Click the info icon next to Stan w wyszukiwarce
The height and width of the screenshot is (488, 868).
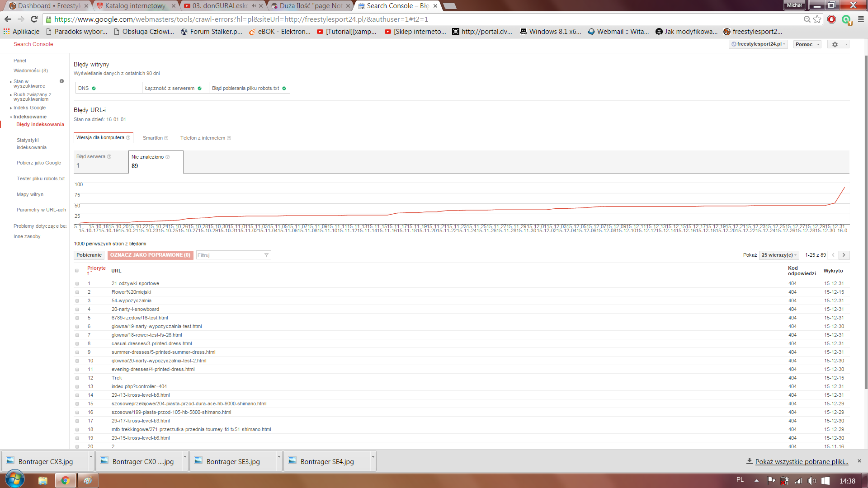(61, 81)
